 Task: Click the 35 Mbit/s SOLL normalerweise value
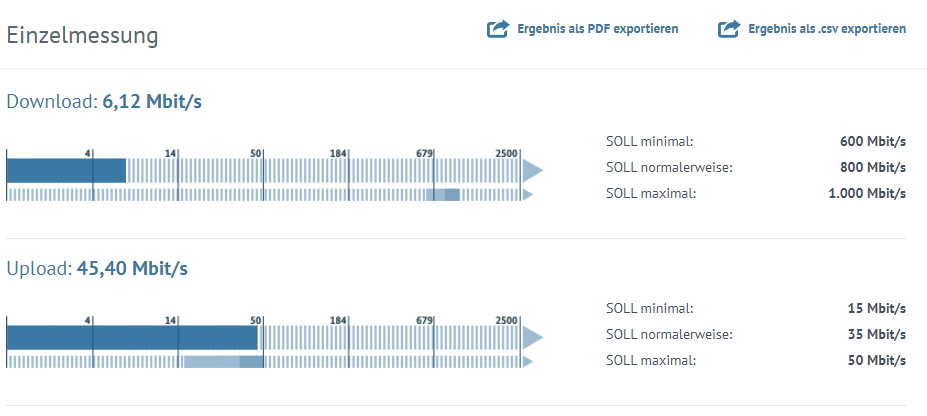877,334
